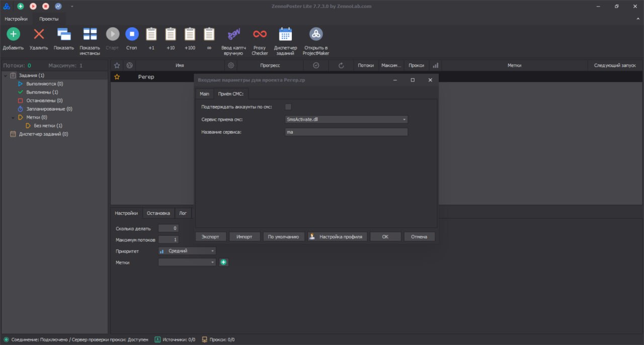This screenshot has height=345, width=644.
Task: Click the connection status indicator icon
Action: tap(7, 339)
